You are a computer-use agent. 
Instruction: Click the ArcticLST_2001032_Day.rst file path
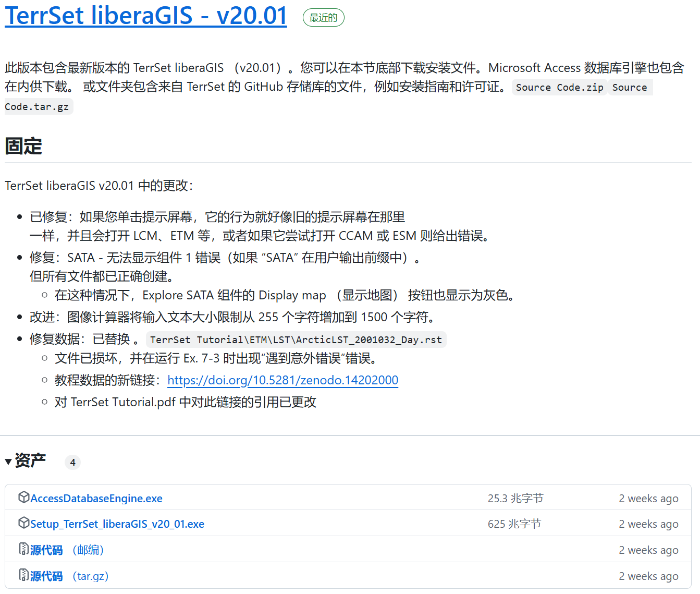coord(296,340)
